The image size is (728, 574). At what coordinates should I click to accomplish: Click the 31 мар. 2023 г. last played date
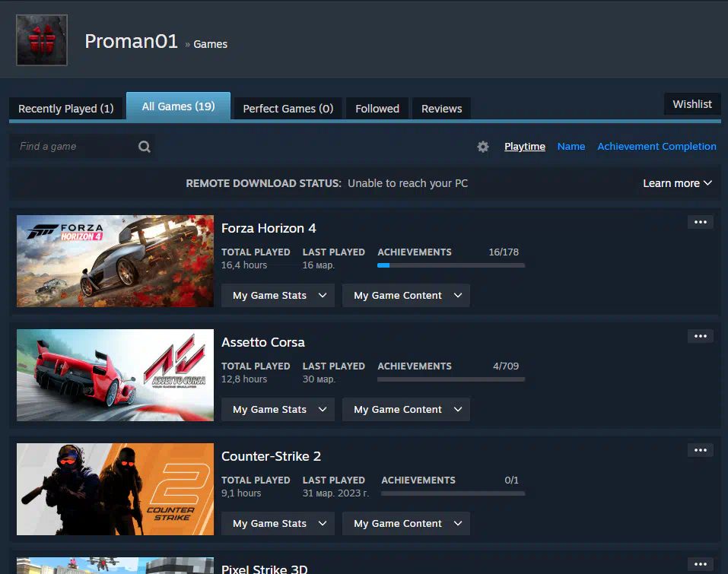[335, 493]
